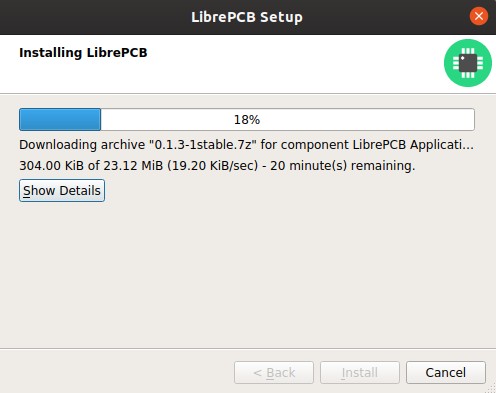Image resolution: width=496 pixels, height=393 pixels.
Task: Show the installation details
Action: [62, 190]
